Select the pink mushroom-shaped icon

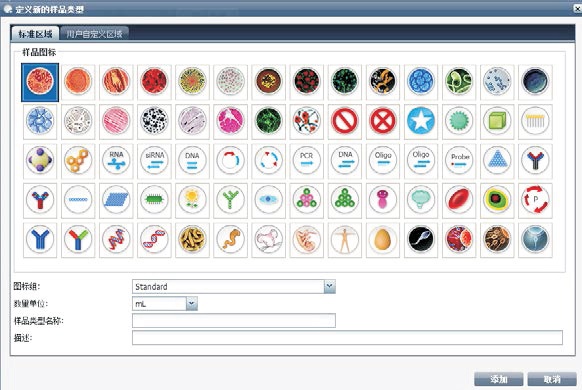(x=383, y=200)
